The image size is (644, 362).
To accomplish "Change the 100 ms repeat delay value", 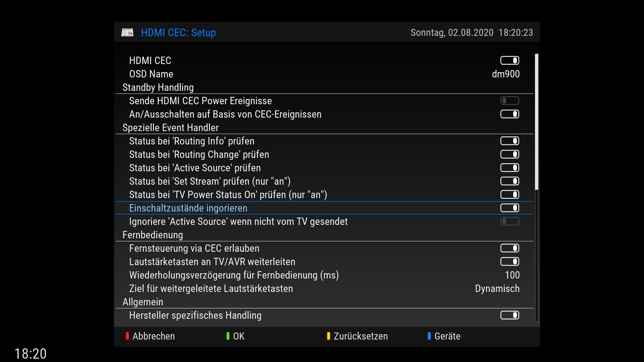I will click(x=512, y=275).
